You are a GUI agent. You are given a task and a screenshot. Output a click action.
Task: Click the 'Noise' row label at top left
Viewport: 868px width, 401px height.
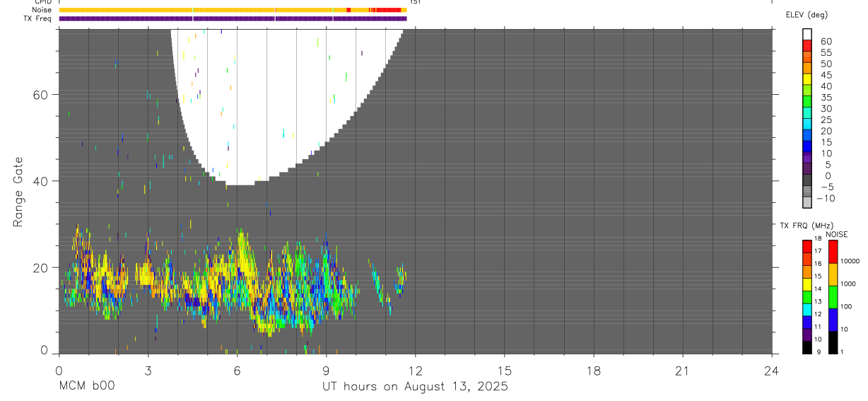click(x=42, y=10)
